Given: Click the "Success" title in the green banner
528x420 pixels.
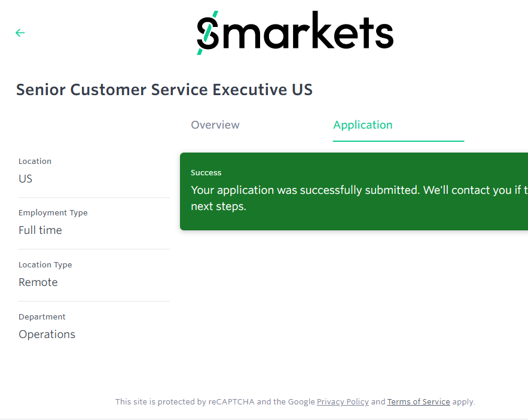Looking at the screenshot, I should (x=206, y=173).
